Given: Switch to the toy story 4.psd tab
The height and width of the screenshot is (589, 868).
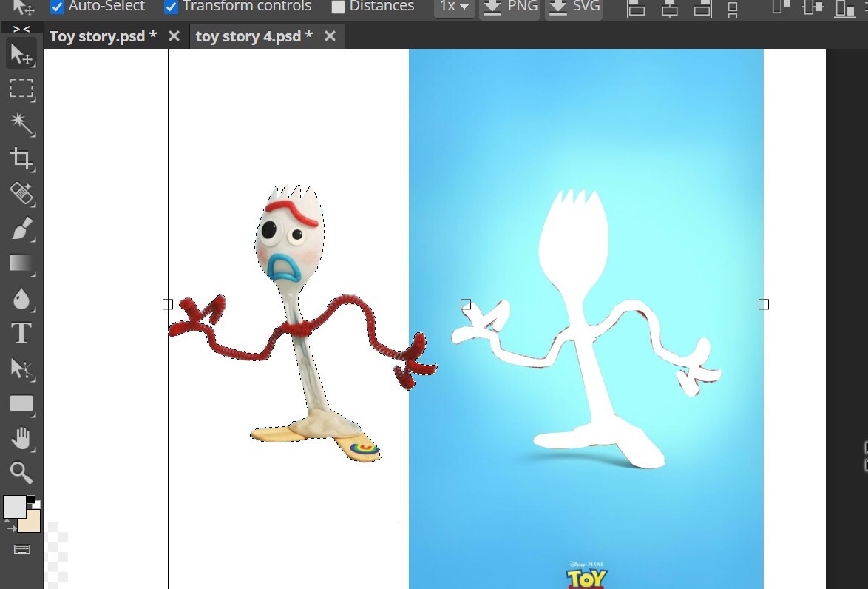Looking at the screenshot, I should (x=254, y=36).
